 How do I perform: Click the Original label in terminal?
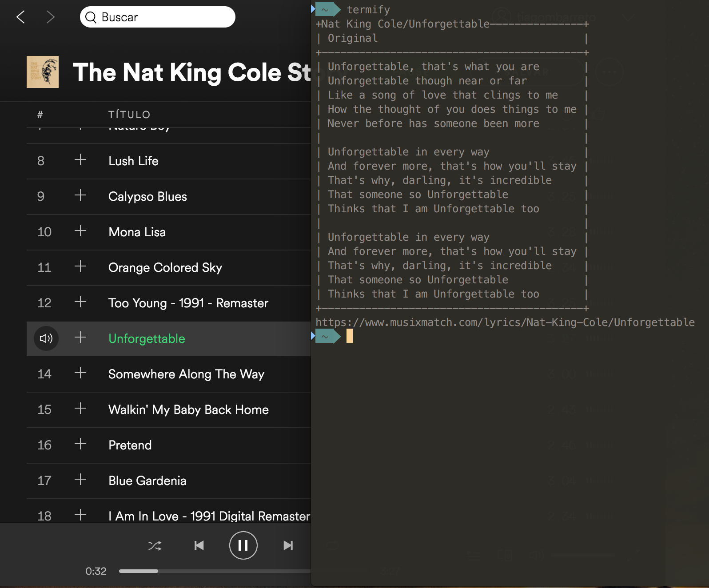coord(353,38)
